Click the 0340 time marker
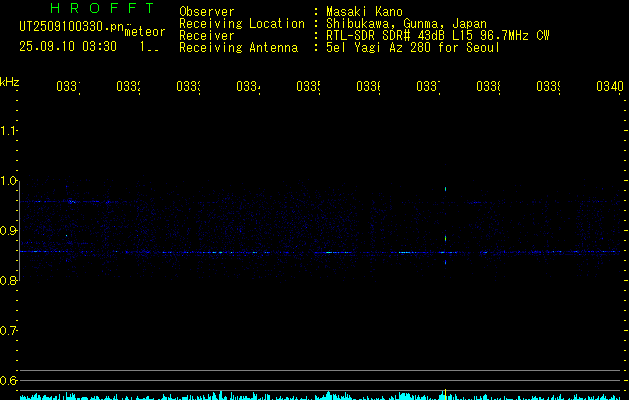Image resolution: width=629 pixels, height=400 pixels. pyautogui.click(x=610, y=86)
